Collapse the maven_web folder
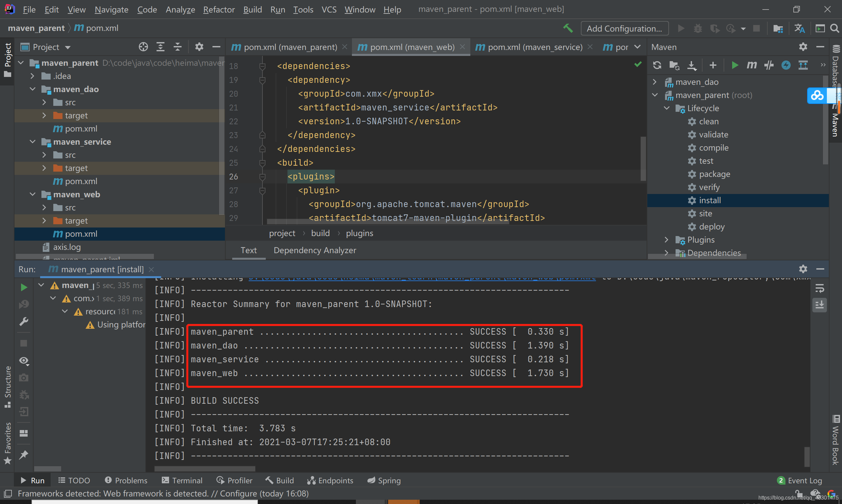This screenshot has width=842, height=504. (x=33, y=194)
